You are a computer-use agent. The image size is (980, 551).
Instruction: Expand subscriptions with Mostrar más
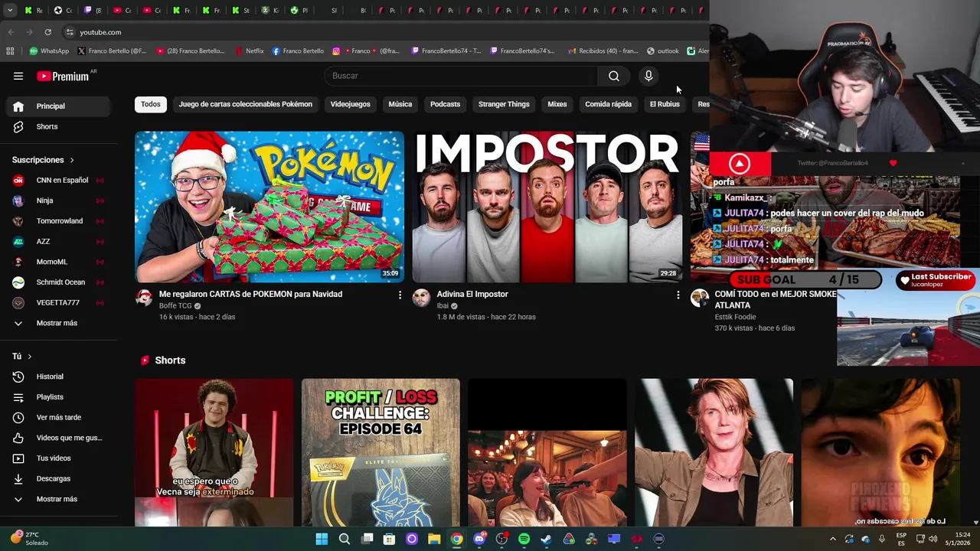point(60,323)
